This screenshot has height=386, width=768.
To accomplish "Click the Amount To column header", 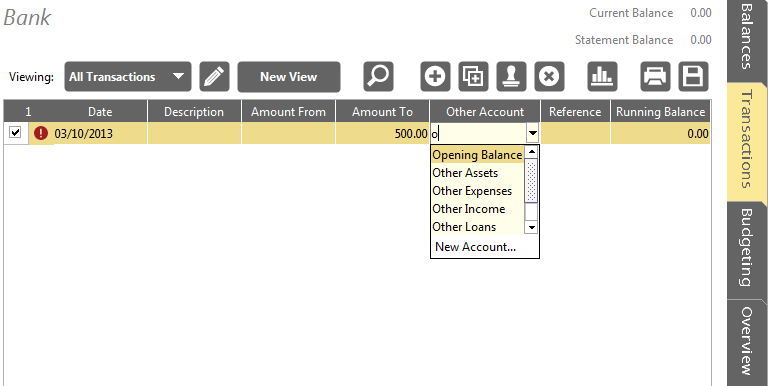I will [x=383, y=112].
